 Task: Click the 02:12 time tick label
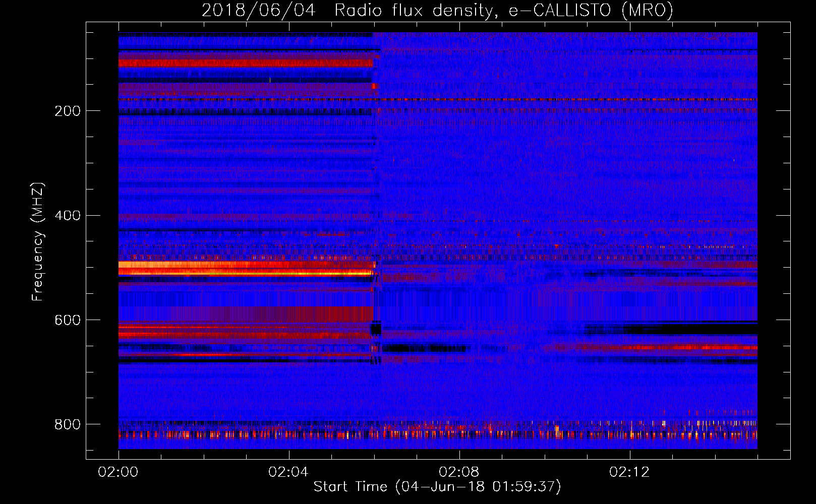[629, 472]
